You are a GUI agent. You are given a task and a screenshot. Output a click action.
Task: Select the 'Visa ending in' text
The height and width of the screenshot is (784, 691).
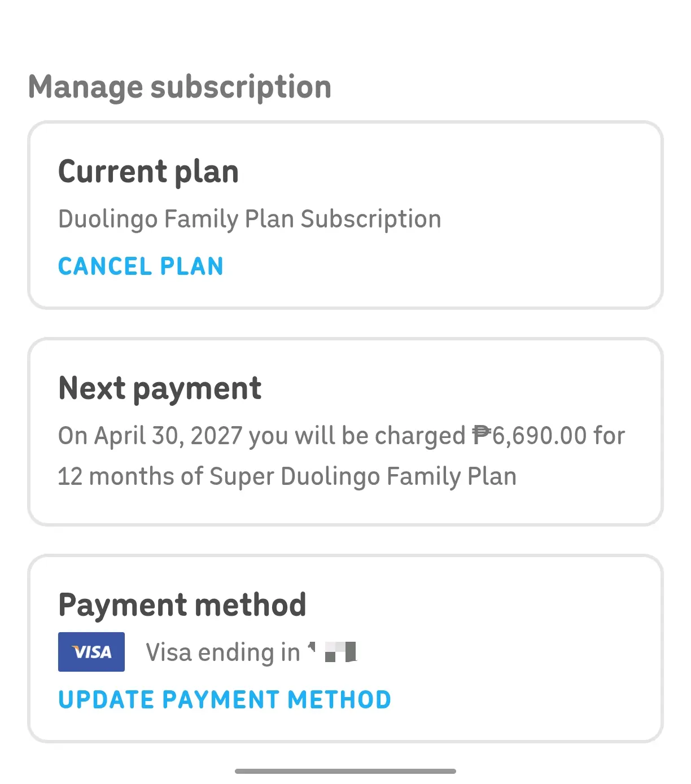click(x=223, y=652)
